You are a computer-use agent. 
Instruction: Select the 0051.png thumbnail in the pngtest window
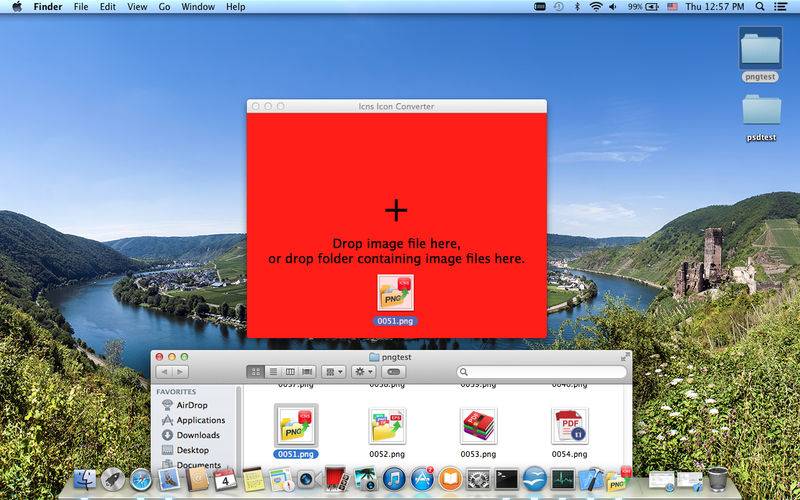point(296,425)
